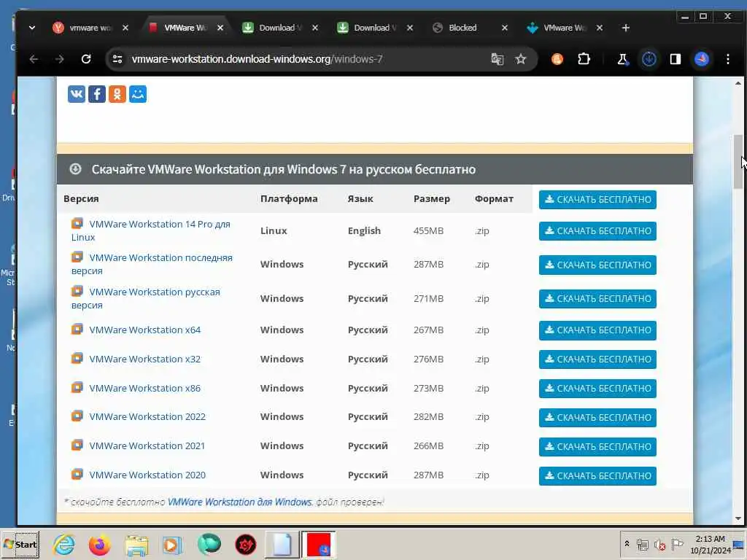The height and width of the screenshot is (560, 747).
Task: Launch Firefox from taskbar
Action: coord(99,544)
